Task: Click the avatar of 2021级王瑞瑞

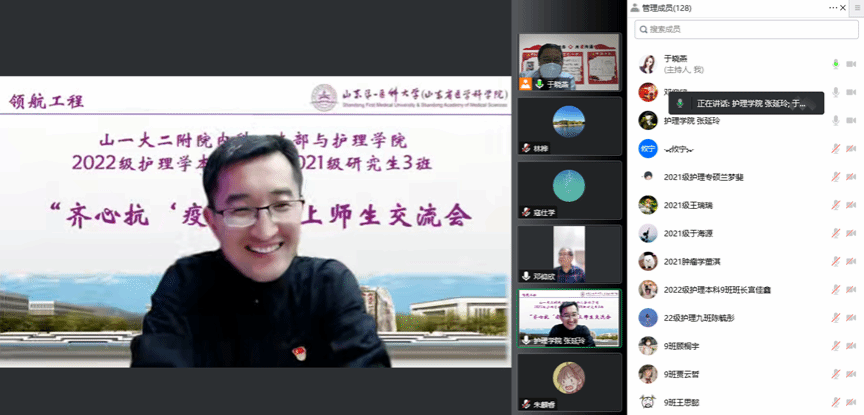Action: pos(647,205)
